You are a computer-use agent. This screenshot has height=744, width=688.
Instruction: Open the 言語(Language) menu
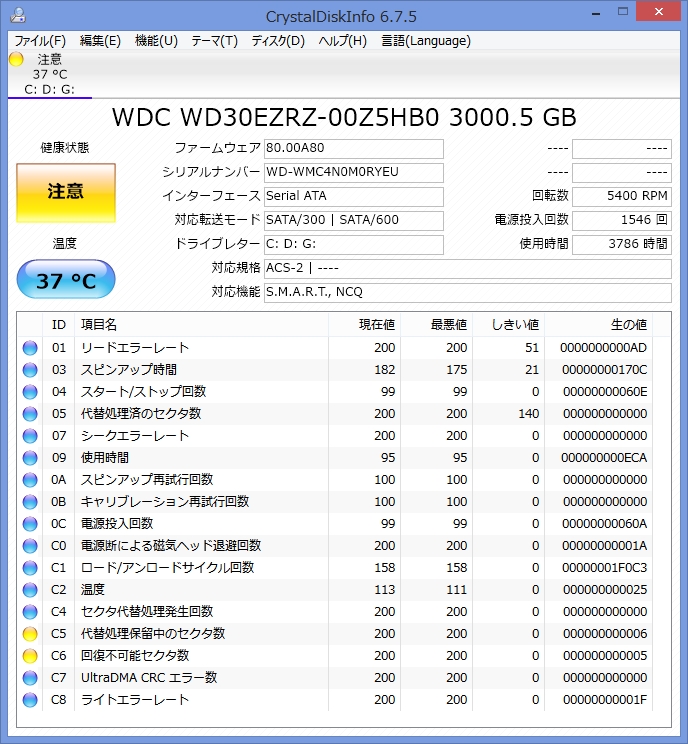coord(426,41)
